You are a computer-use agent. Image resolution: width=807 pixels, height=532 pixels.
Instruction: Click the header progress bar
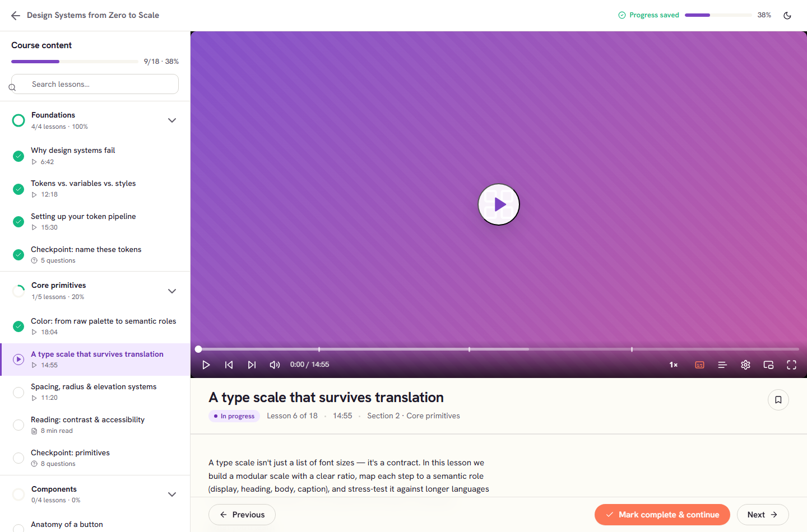[718, 15]
